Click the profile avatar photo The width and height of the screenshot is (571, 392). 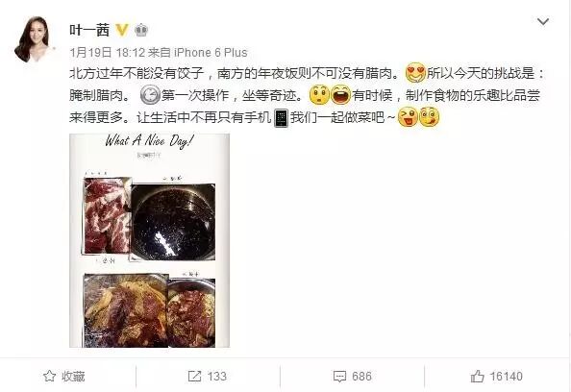[x=34, y=39]
